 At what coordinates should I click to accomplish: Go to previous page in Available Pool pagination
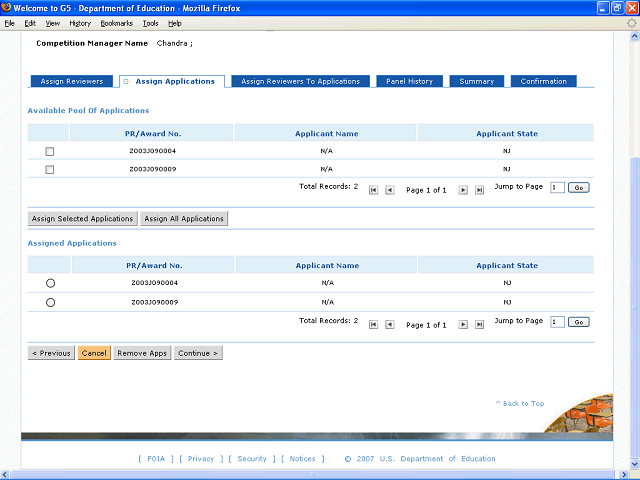[x=389, y=189]
